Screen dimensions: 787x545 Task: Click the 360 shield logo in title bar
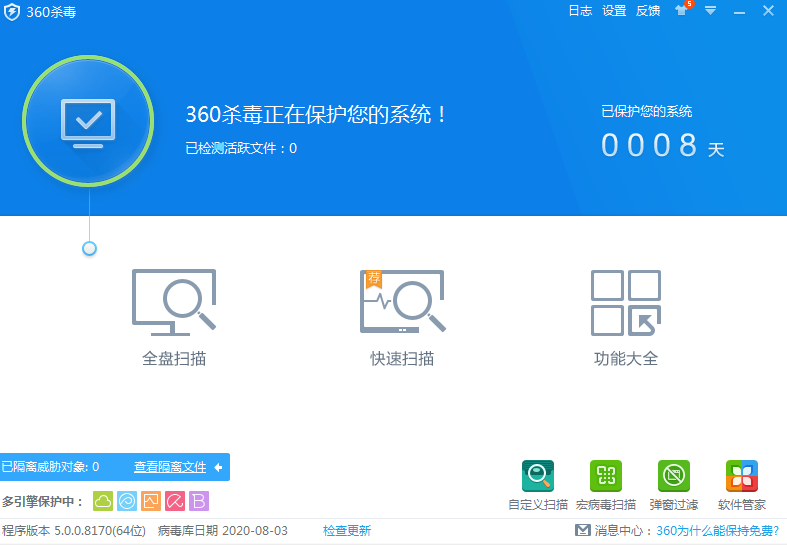12,12
